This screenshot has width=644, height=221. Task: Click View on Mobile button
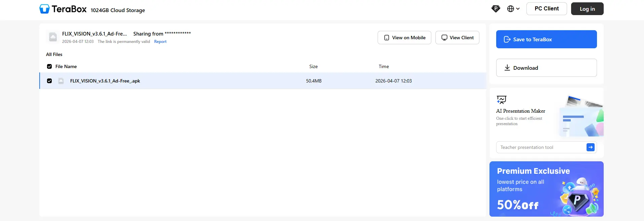pyautogui.click(x=404, y=38)
